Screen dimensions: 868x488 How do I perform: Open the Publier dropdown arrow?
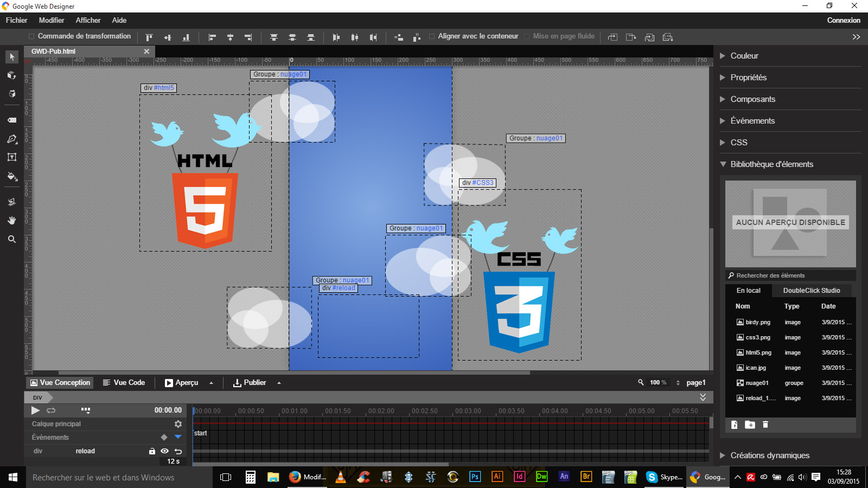[x=279, y=383]
